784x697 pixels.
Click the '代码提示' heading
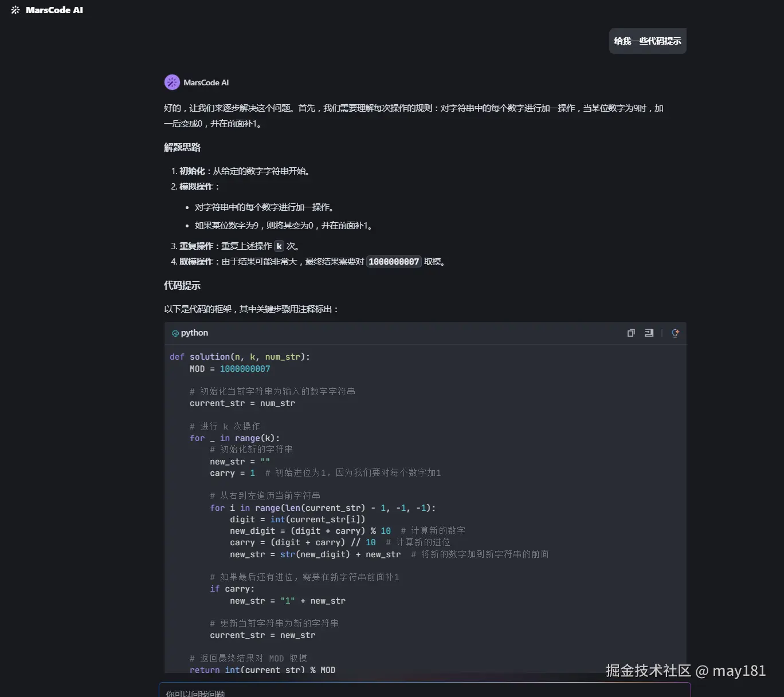182,285
